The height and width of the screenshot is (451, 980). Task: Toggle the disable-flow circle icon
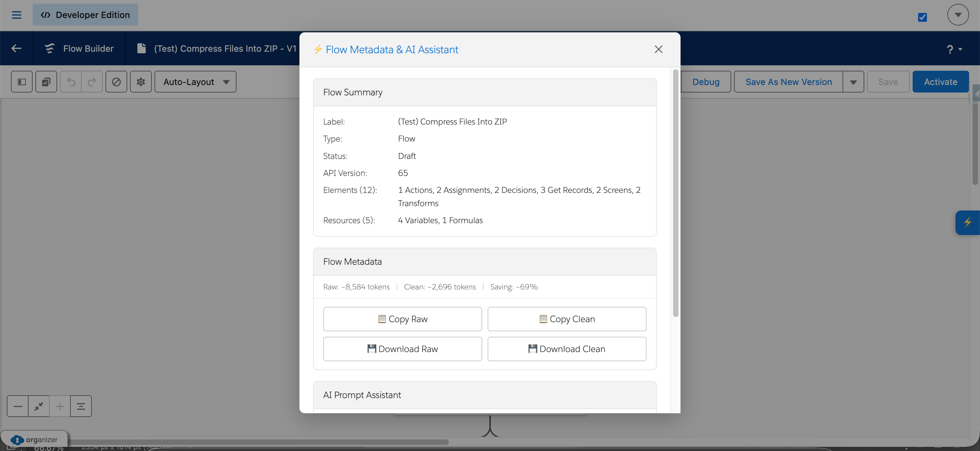point(116,81)
